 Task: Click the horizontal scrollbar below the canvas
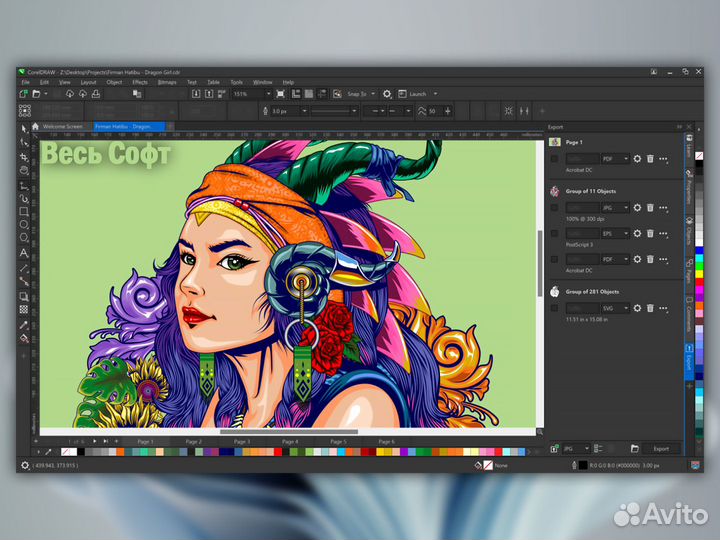[288, 432]
